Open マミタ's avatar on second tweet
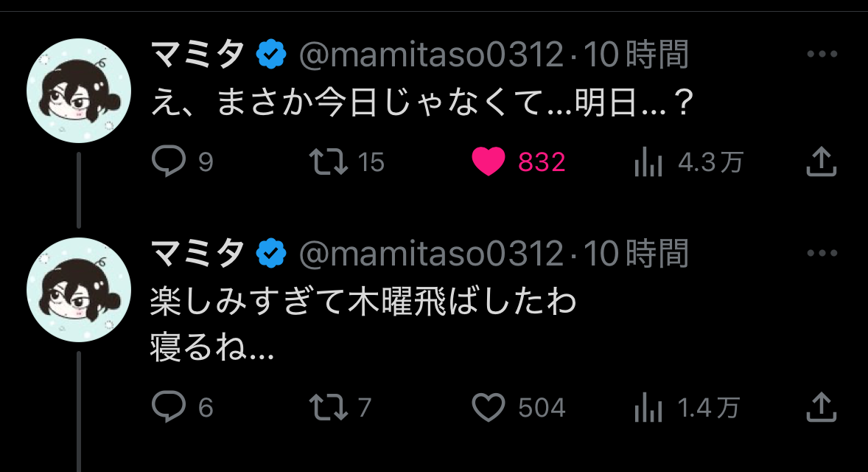The width and height of the screenshot is (868, 472). coord(79,289)
